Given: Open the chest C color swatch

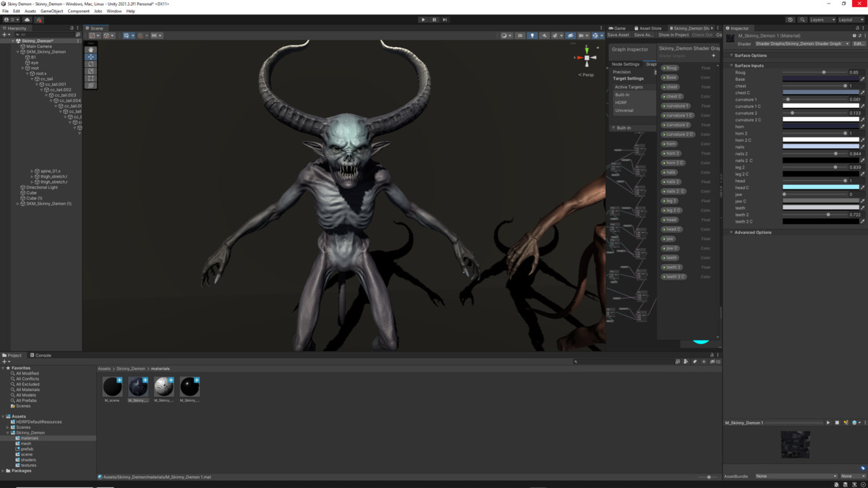Looking at the screenshot, I should pyautogui.click(x=821, y=93).
